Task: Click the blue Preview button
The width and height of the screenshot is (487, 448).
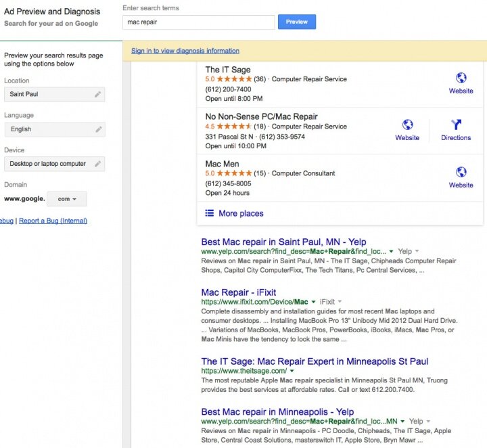Action: 297,22
